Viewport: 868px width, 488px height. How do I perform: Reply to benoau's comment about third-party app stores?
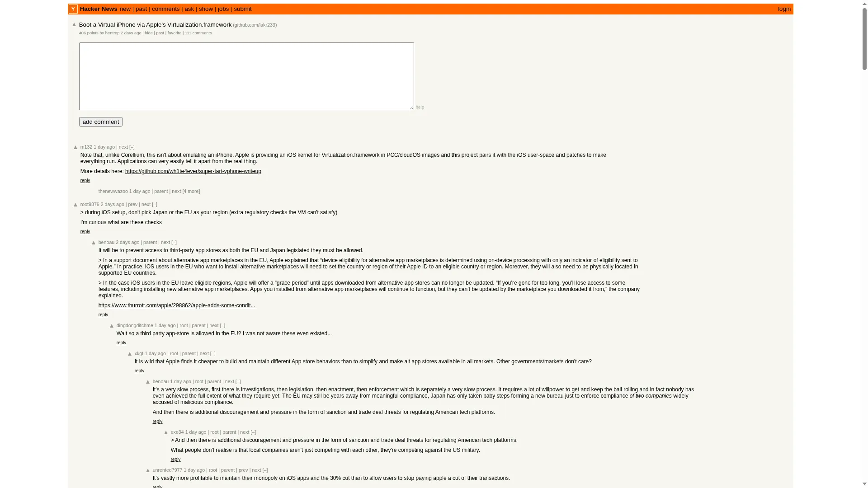[103, 315]
